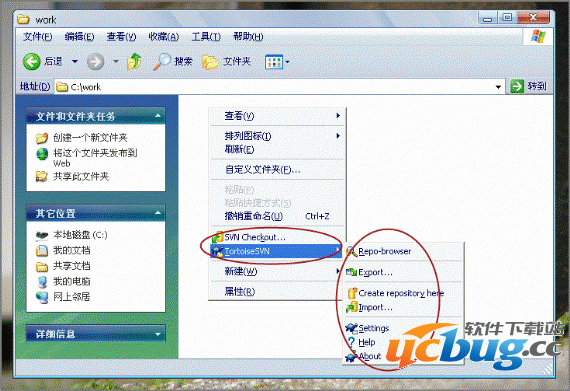Open the 工具(T) menu
570x391 pixels.
(x=206, y=37)
